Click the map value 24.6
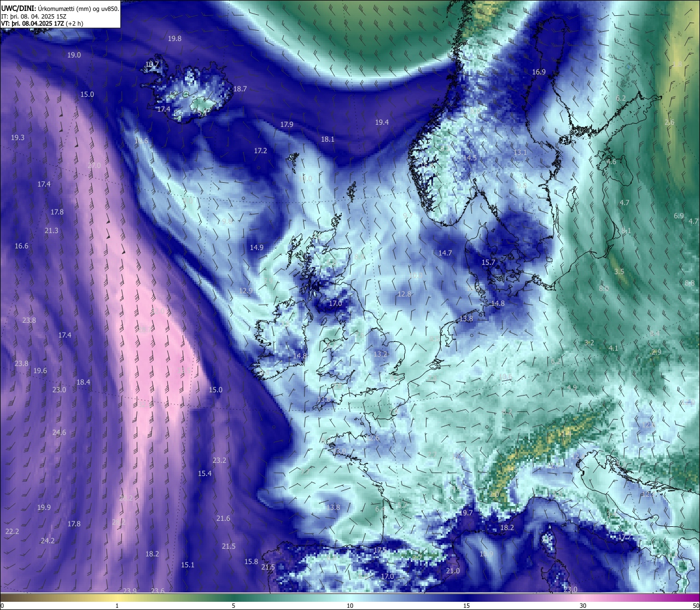 click(x=59, y=432)
